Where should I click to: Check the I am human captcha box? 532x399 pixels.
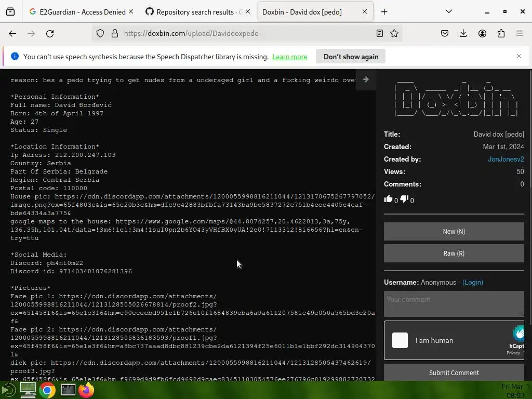point(400,340)
